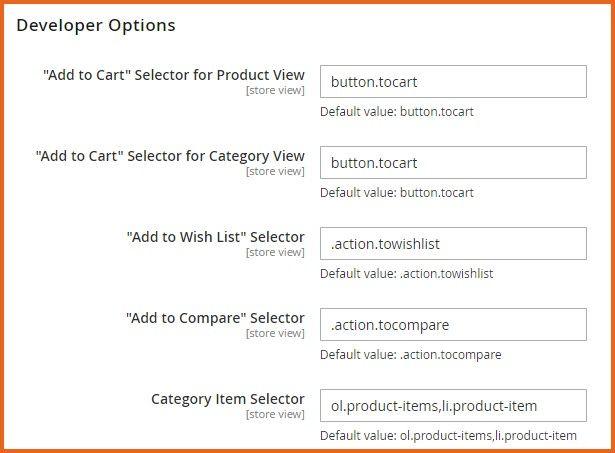
Task: Click default value ol.product-items,li.product-item hint text
Action: [x=448, y=436]
